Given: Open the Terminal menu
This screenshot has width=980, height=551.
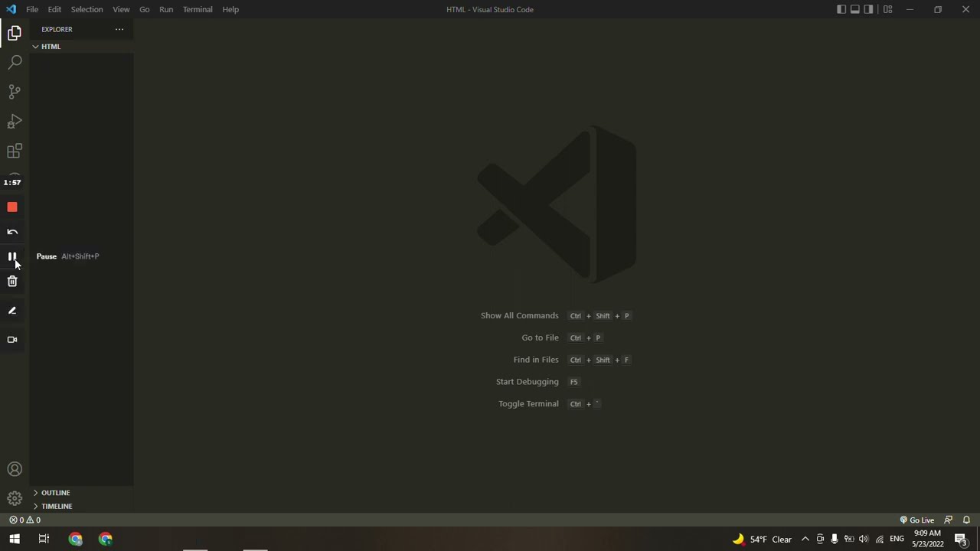Looking at the screenshot, I should [x=198, y=9].
